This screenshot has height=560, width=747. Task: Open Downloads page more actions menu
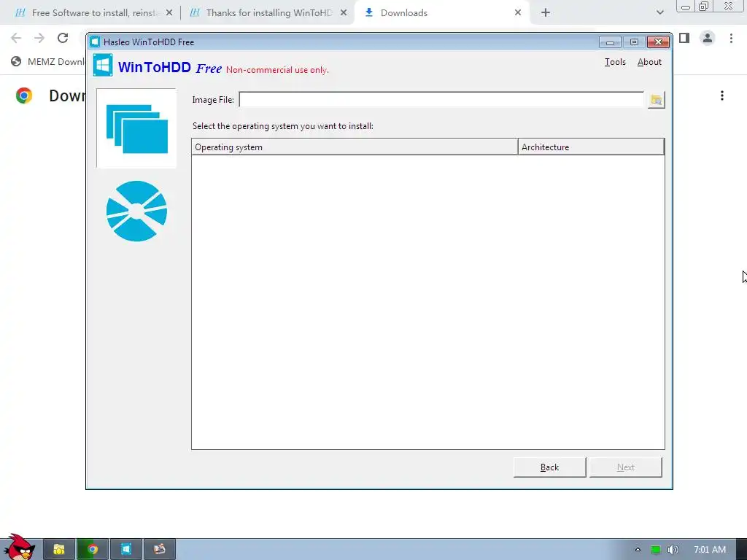point(722,96)
